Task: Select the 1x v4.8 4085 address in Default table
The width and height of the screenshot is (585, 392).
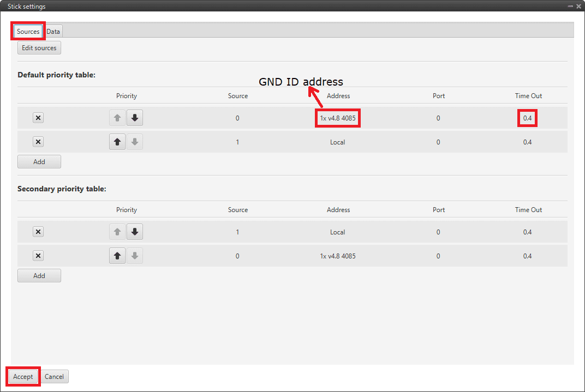Action: (x=338, y=118)
